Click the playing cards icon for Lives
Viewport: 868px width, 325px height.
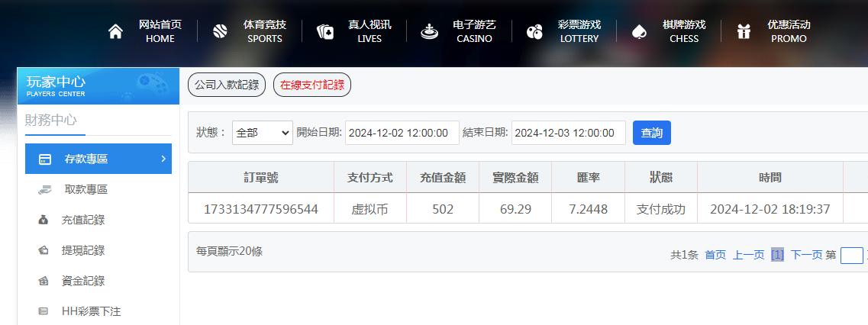tap(325, 31)
